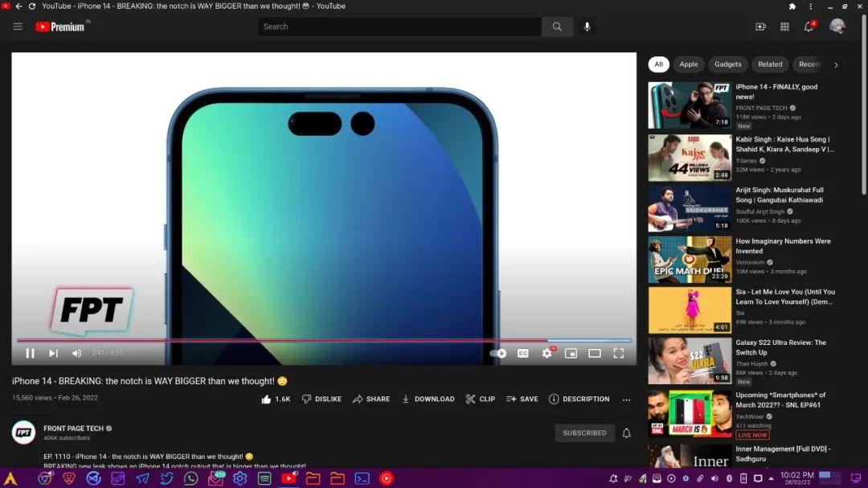Activate miniplayer mode
868x488 pixels.
point(571,353)
